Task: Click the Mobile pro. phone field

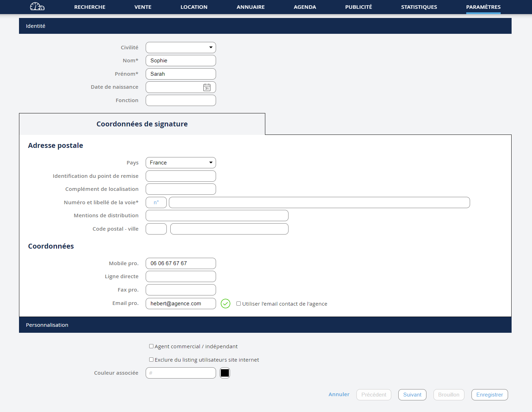Action: point(180,263)
